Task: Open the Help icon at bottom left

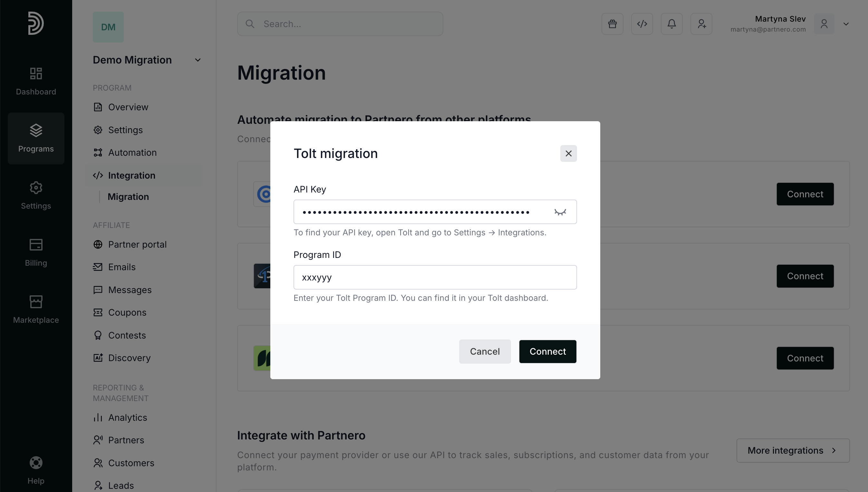Action: (x=36, y=470)
